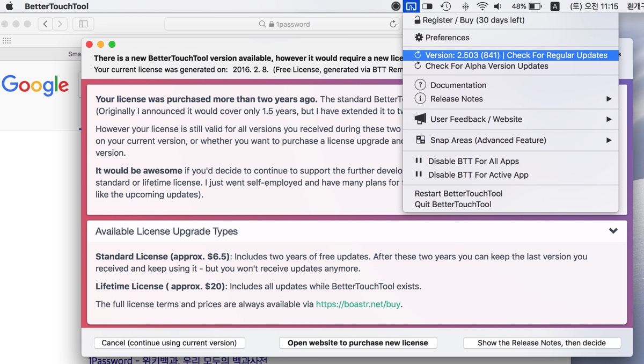Click the battery 48% indicator

click(526, 6)
